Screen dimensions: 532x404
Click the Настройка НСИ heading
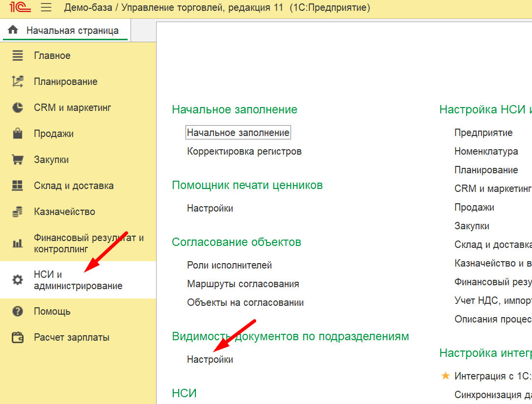coord(485,109)
